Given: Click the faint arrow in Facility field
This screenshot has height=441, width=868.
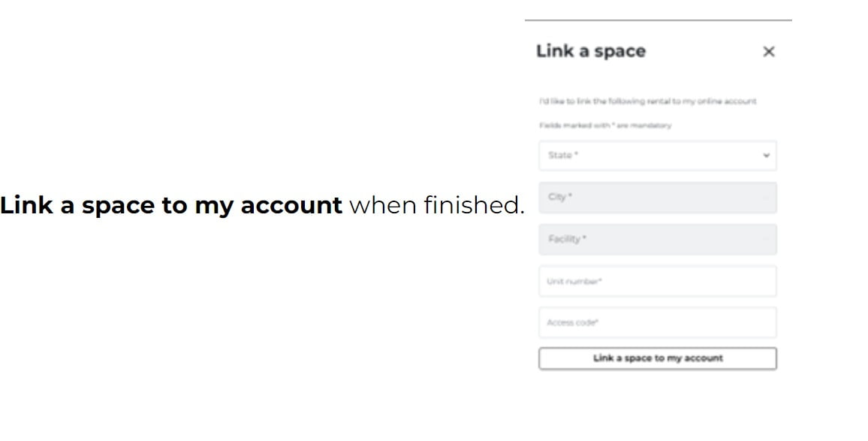Looking at the screenshot, I should click(767, 240).
